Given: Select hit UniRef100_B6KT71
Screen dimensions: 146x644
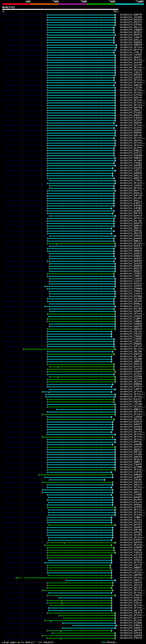Looking at the screenshot, I should click(131, 191).
